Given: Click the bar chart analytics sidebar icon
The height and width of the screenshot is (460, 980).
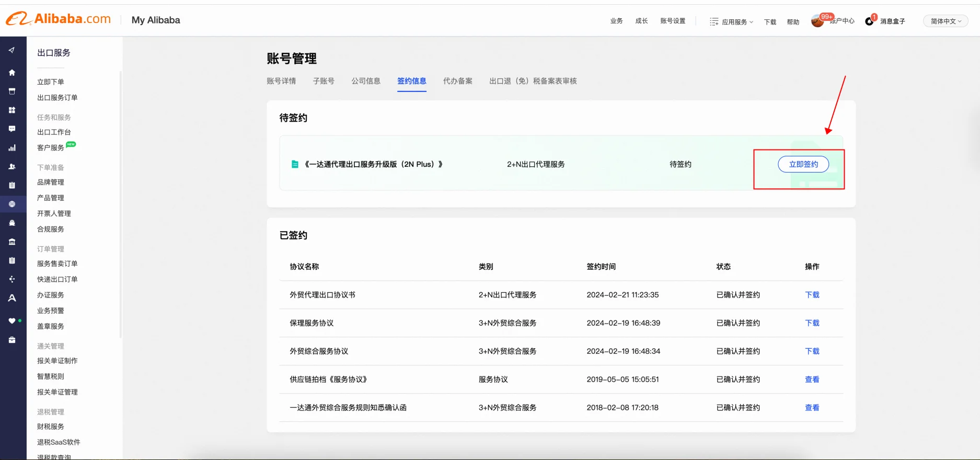Looking at the screenshot, I should pyautogui.click(x=12, y=148).
